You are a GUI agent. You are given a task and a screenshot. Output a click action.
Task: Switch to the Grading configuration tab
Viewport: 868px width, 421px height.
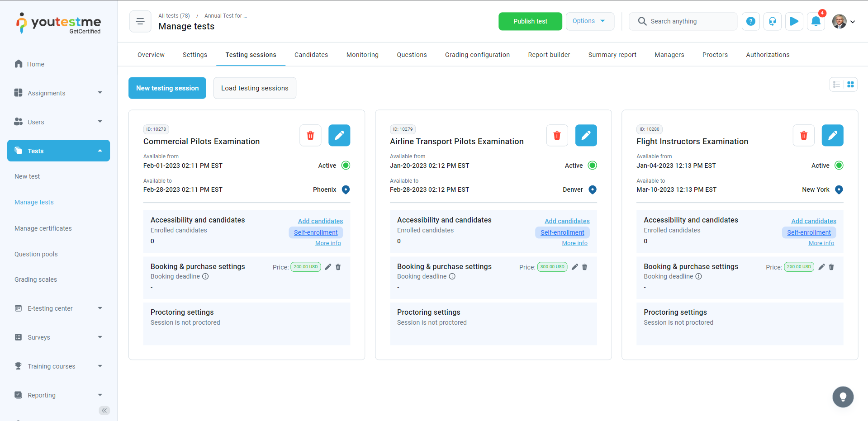(x=477, y=55)
